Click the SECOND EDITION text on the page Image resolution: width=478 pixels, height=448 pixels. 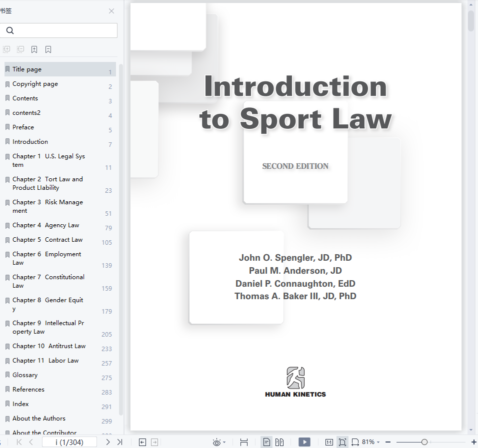point(295,166)
